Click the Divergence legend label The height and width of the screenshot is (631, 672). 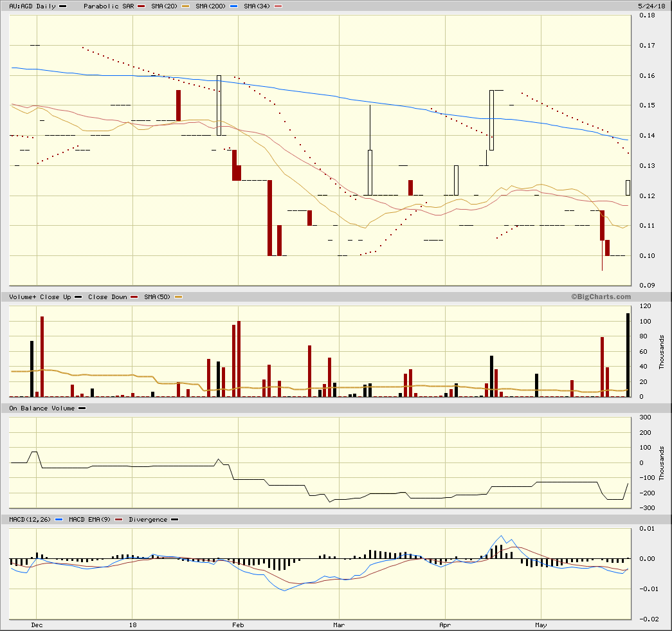(x=148, y=520)
